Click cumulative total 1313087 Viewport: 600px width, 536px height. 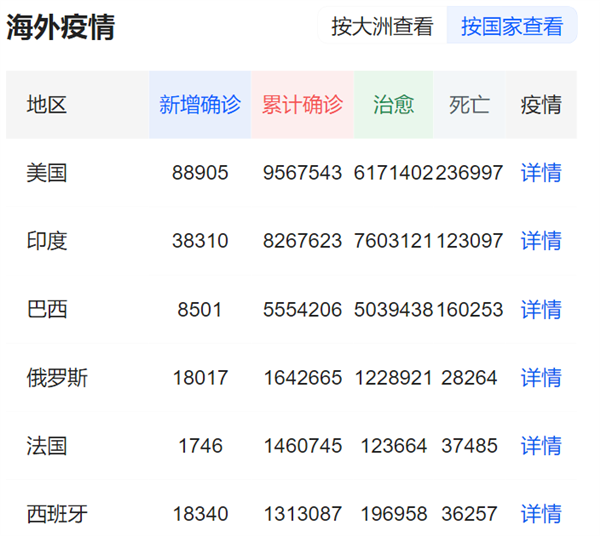(303, 514)
